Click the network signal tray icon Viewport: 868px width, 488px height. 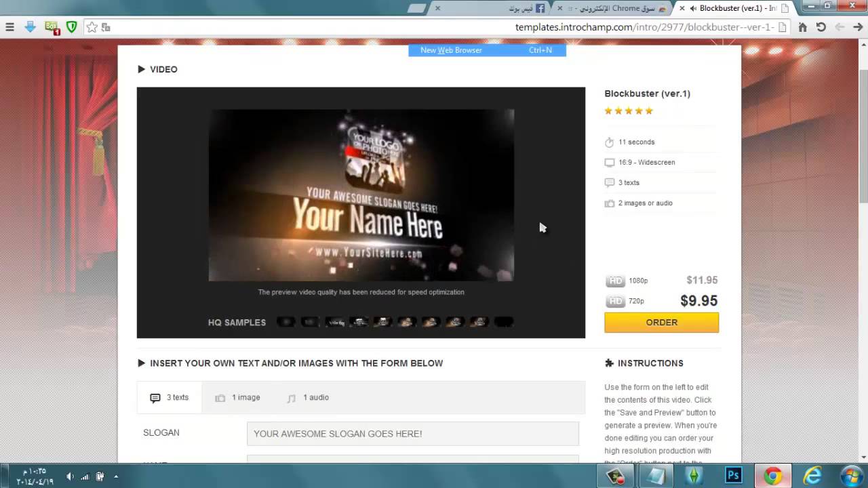[x=85, y=476]
